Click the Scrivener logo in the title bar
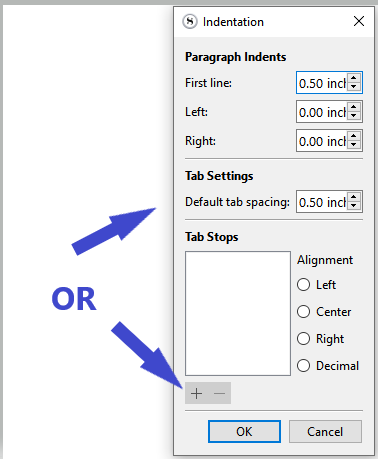 click(190, 22)
